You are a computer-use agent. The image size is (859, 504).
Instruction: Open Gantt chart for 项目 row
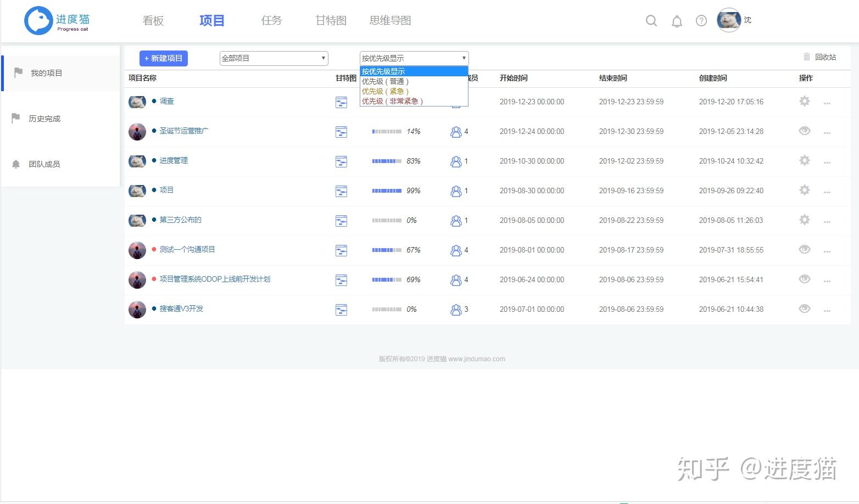[341, 191]
